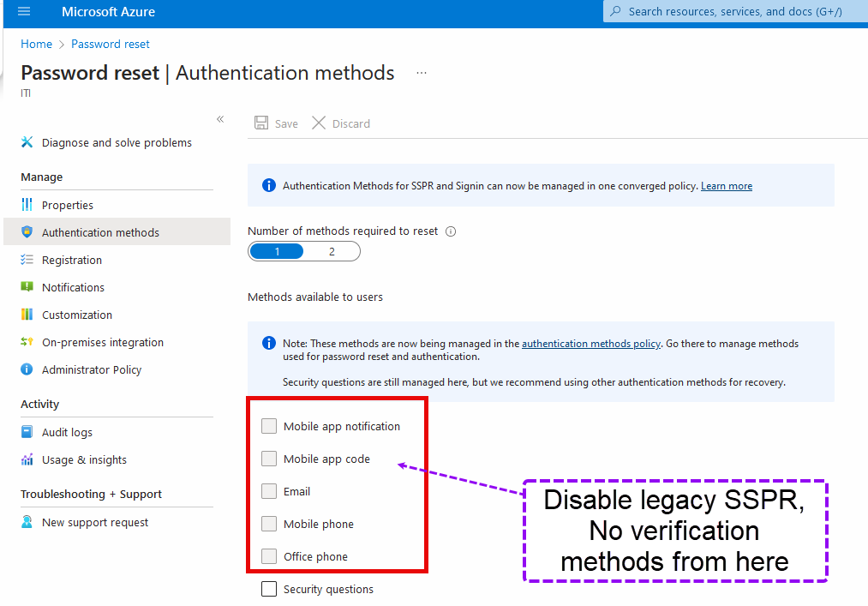The image size is (868, 606).
Task: Click the Discard X icon
Action: [318, 123]
